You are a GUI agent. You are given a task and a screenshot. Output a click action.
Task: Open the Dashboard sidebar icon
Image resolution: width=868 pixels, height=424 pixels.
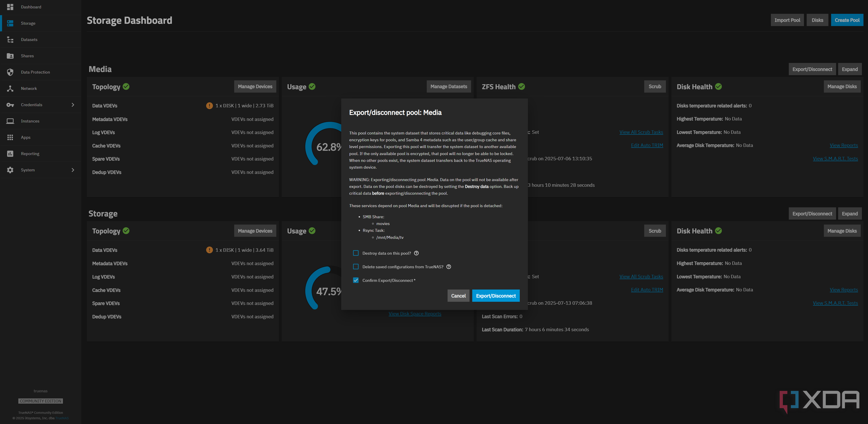10,7
